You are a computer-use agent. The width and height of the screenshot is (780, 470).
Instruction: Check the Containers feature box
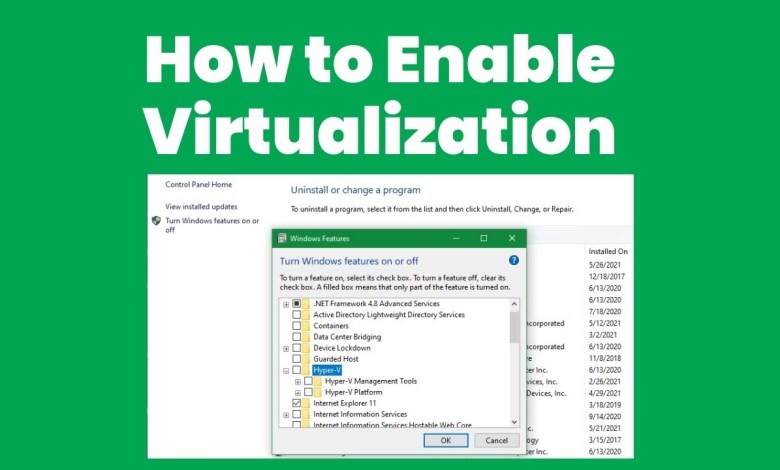[296, 326]
